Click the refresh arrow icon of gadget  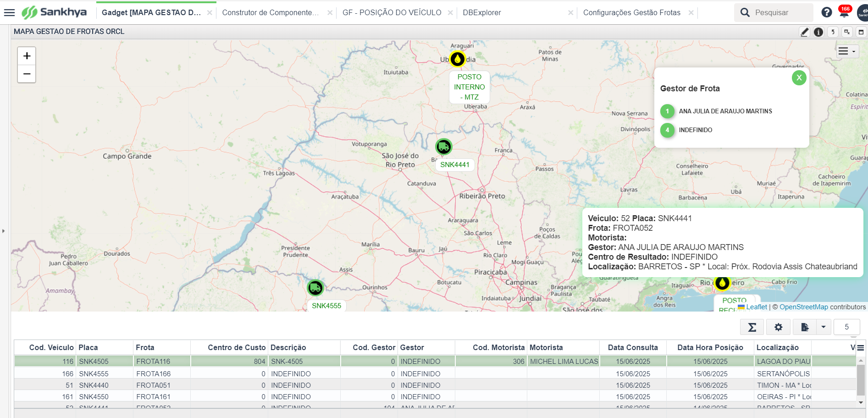pyautogui.click(x=833, y=32)
